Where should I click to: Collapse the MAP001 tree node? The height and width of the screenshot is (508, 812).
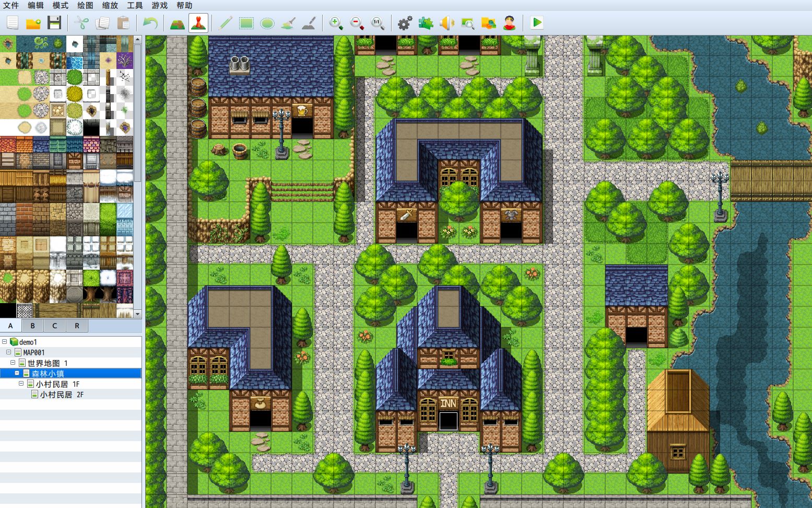9,352
